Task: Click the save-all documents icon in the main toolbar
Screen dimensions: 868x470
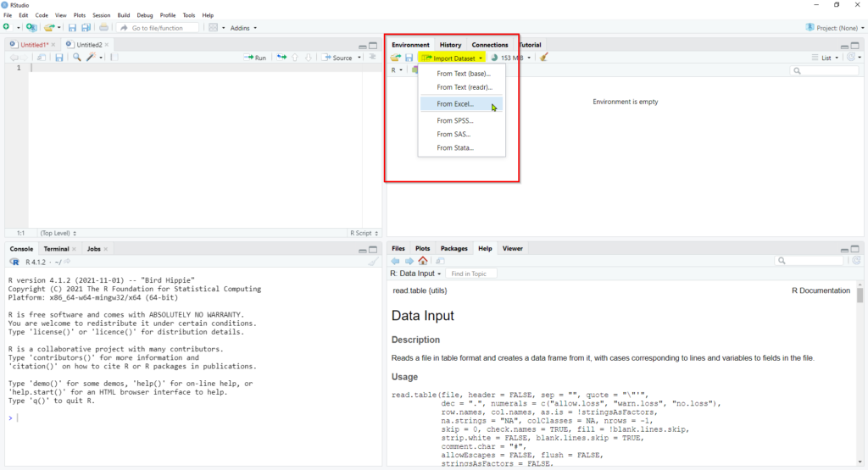Action: (86, 28)
